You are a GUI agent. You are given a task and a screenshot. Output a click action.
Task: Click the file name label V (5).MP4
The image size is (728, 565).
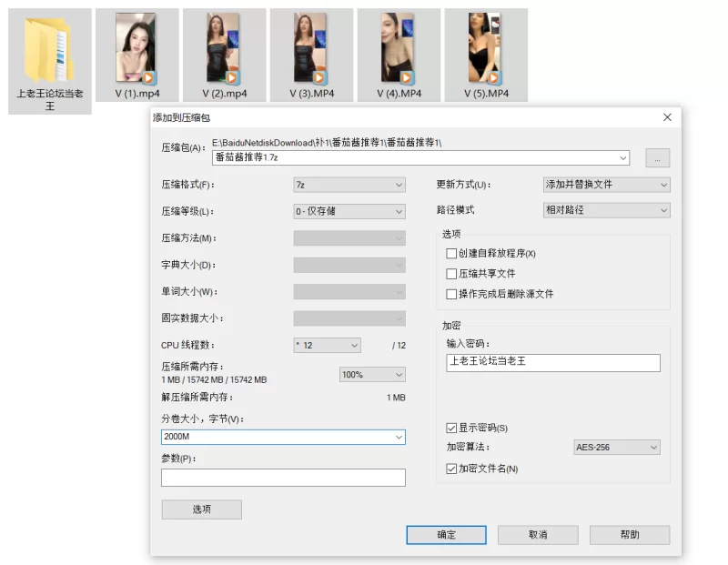[486, 94]
